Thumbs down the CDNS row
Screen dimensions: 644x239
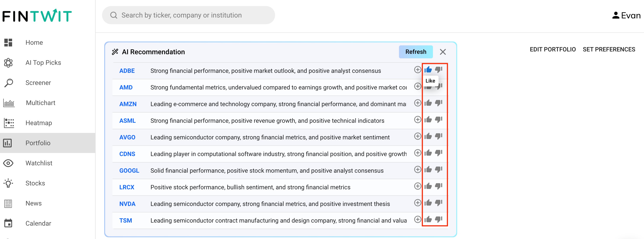pyautogui.click(x=439, y=153)
